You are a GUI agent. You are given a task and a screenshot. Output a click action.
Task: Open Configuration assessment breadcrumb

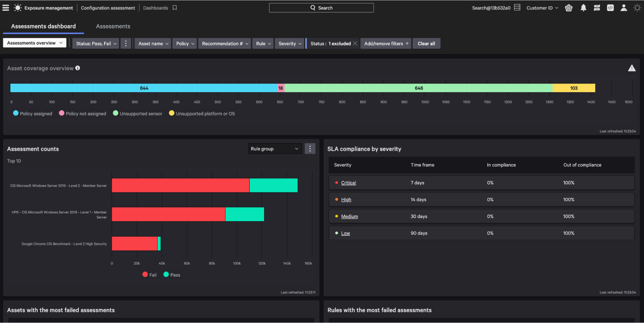[108, 8]
